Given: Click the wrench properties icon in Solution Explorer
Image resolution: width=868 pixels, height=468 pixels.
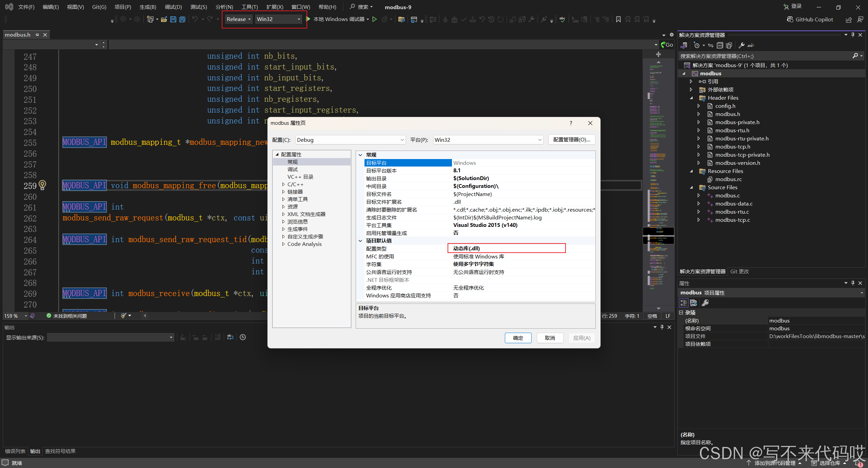Looking at the screenshot, I should coord(741,45).
